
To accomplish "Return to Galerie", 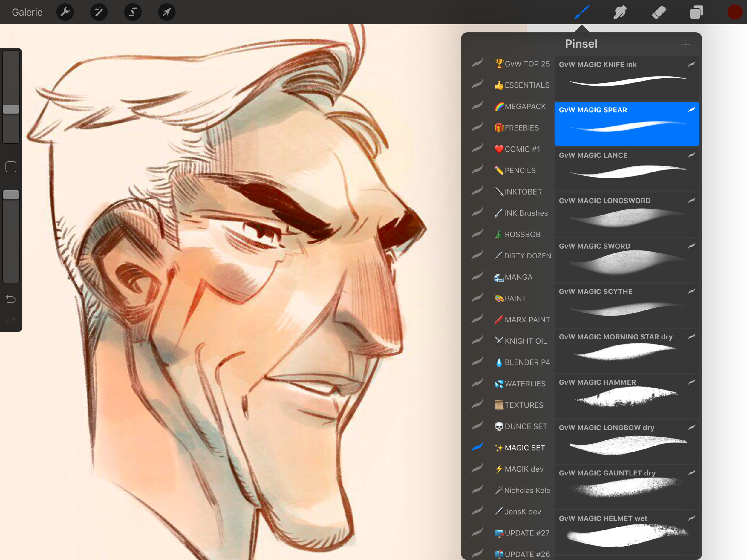I will click(x=27, y=12).
